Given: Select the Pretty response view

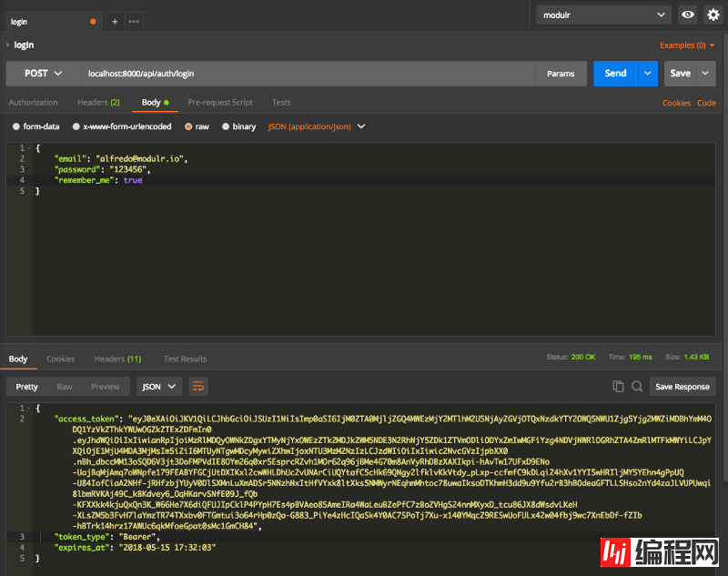Looking at the screenshot, I should coord(26,386).
